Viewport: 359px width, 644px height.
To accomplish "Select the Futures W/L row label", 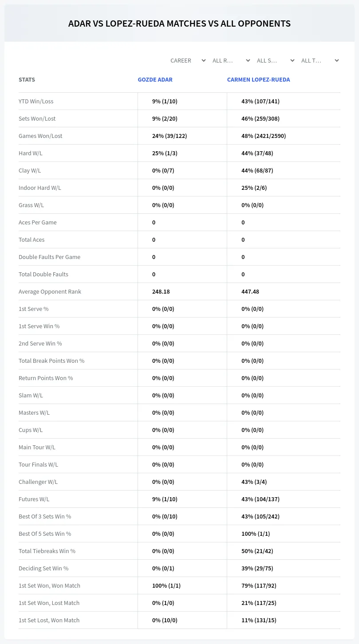I will [x=34, y=499].
